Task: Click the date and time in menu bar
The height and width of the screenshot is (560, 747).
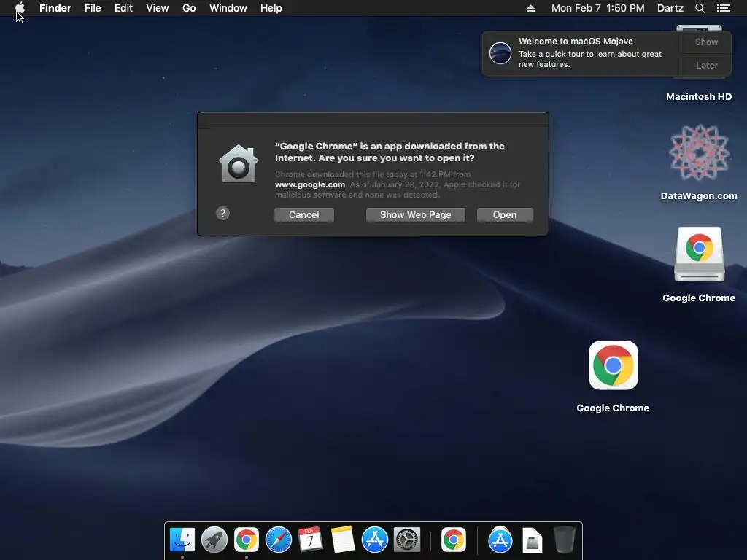Action: 598,8
